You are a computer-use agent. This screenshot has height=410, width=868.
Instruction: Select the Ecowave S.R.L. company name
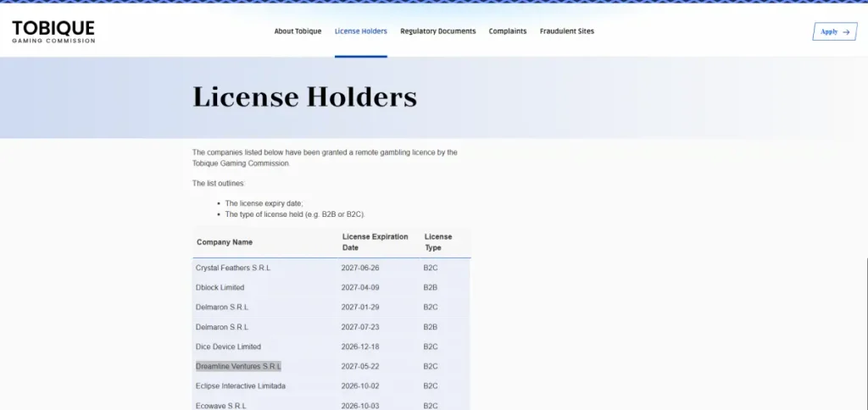pos(221,406)
